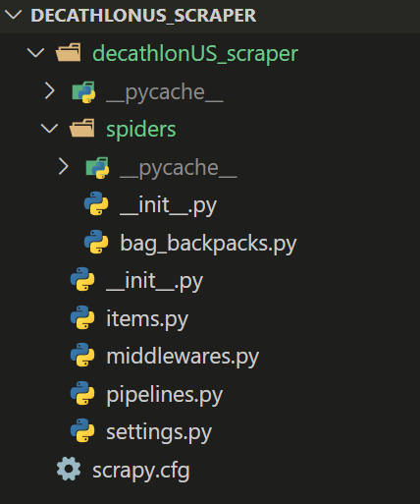Select the top-level __pycache__ folder name
Image resolution: width=420 pixels, height=504 pixels.
[165, 92]
